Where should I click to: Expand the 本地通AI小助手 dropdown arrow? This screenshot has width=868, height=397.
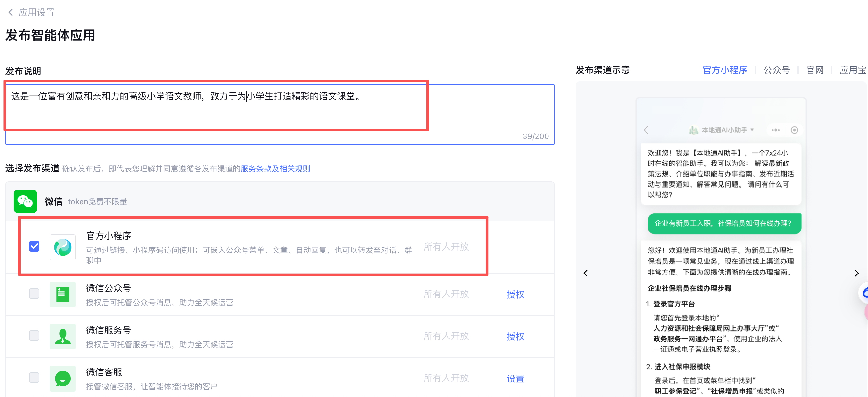tap(752, 130)
